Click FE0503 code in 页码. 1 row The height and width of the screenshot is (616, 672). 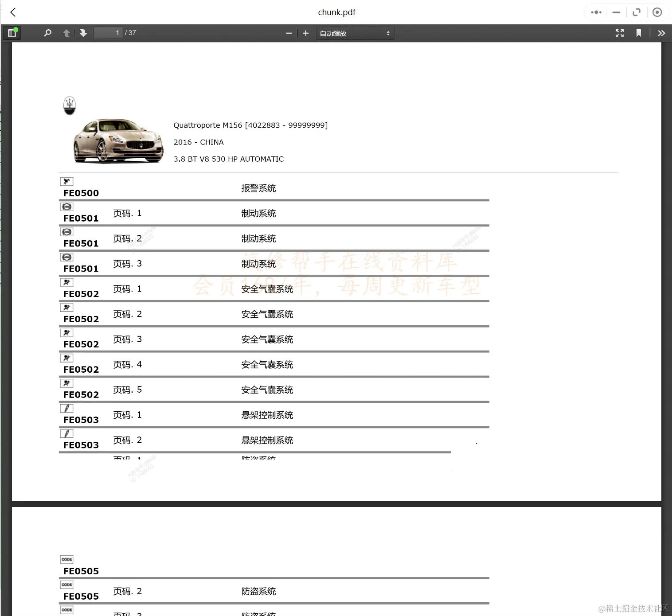(81, 420)
